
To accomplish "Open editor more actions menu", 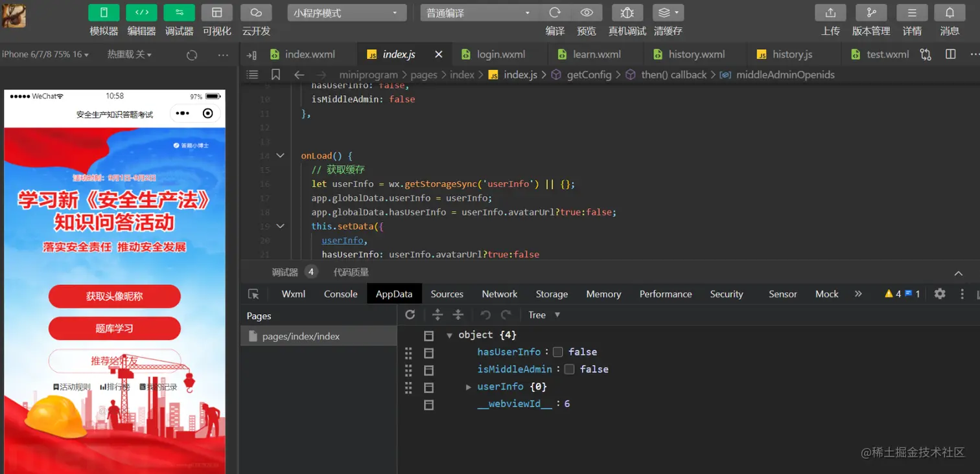I will (x=975, y=54).
